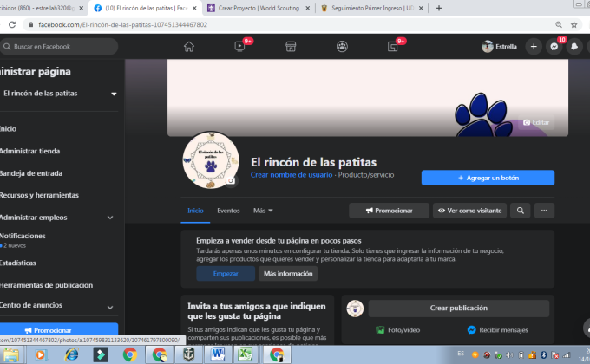Expand the Administrar empleos section
The width and height of the screenshot is (590, 364).
click(x=109, y=218)
